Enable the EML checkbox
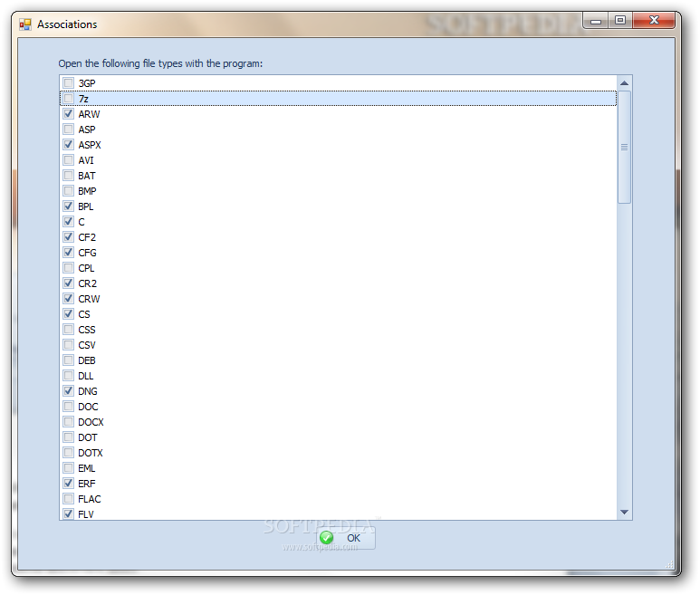This screenshot has width=700, height=595. point(68,468)
